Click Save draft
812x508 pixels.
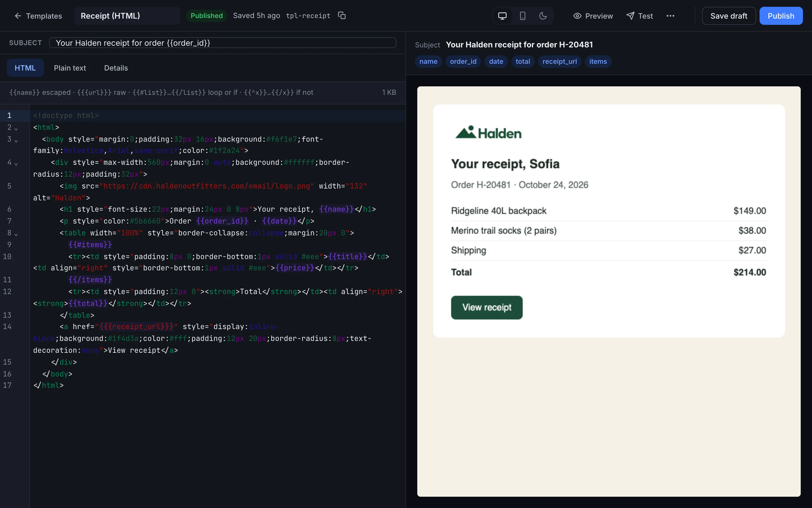pyautogui.click(x=729, y=16)
